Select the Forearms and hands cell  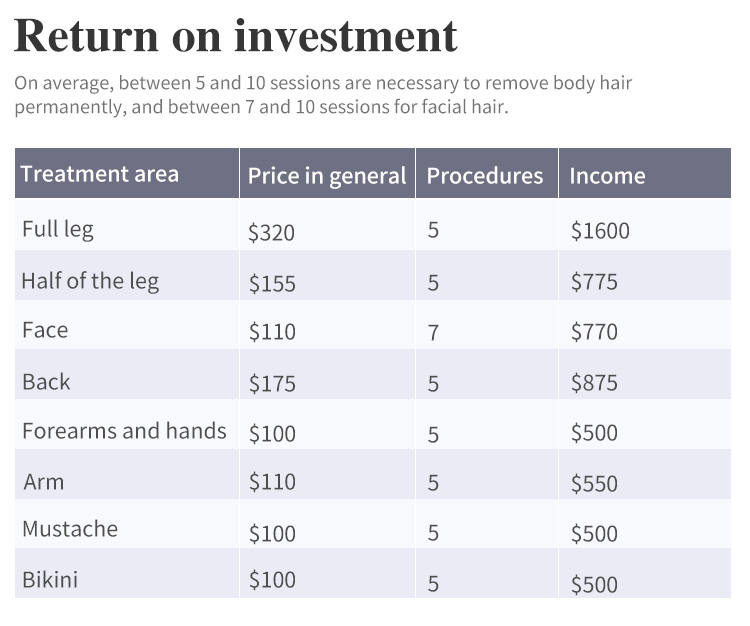(x=124, y=431)
